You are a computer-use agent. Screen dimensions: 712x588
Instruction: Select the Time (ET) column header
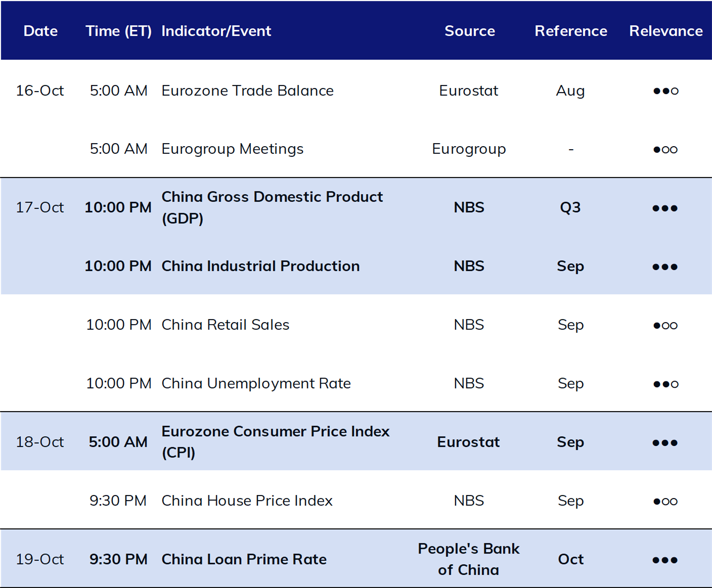[x=119, y=31]
